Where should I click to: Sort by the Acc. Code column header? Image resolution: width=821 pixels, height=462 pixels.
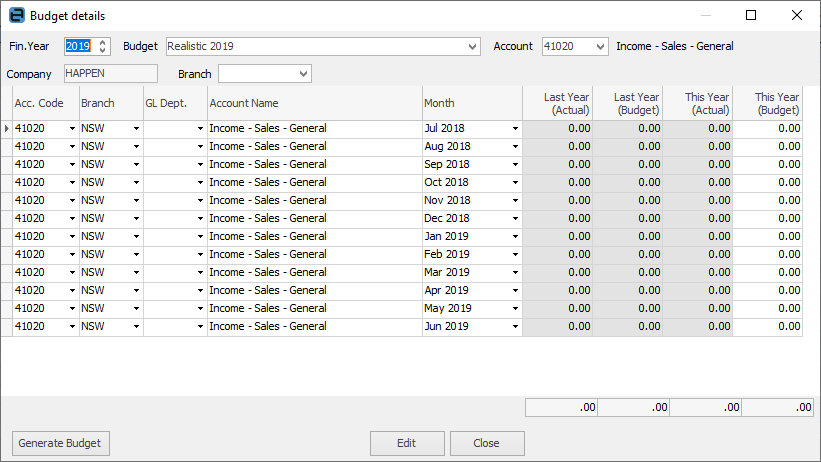[45, 103]
